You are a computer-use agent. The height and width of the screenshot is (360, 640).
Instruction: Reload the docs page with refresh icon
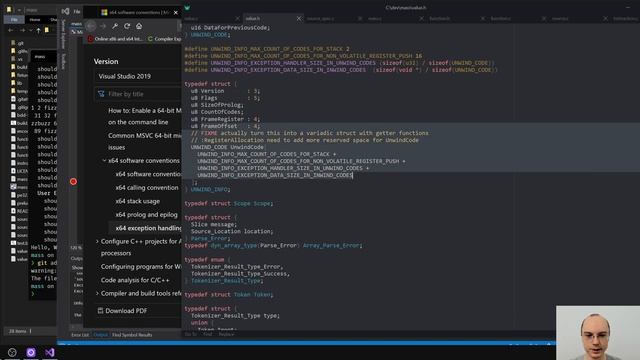(127, 26)
